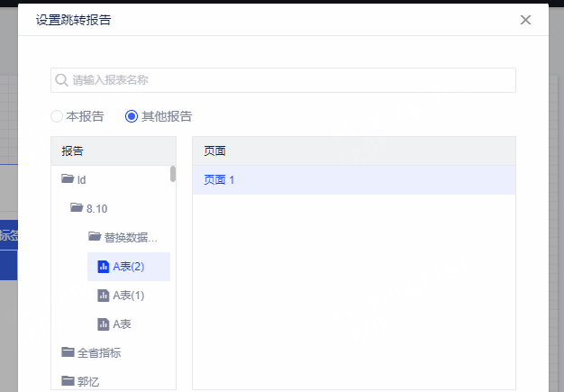Collapse the ld folder icon
The width and height of the screenshot is (564, 392).
coord(68,178)
